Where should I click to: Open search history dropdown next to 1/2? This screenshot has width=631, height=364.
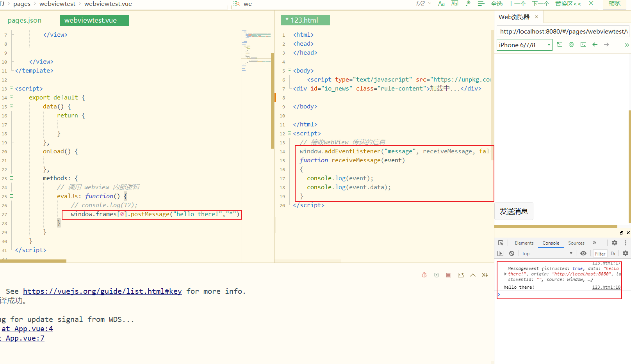430,4
